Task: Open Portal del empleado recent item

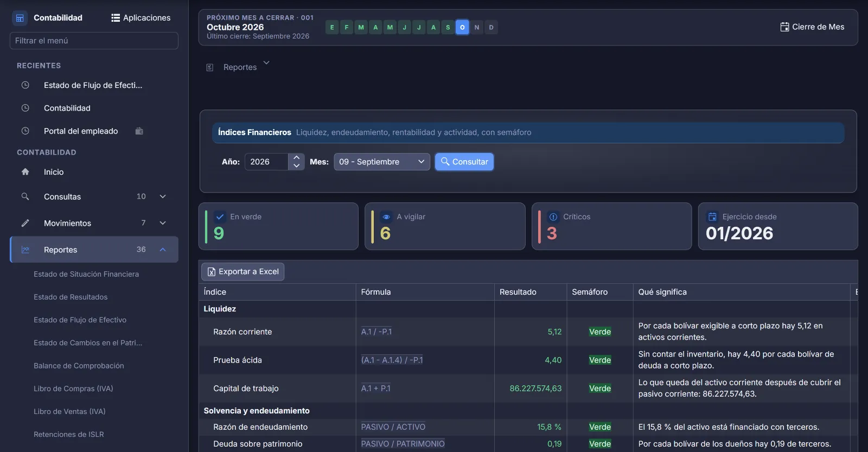Action: (81, 131)
